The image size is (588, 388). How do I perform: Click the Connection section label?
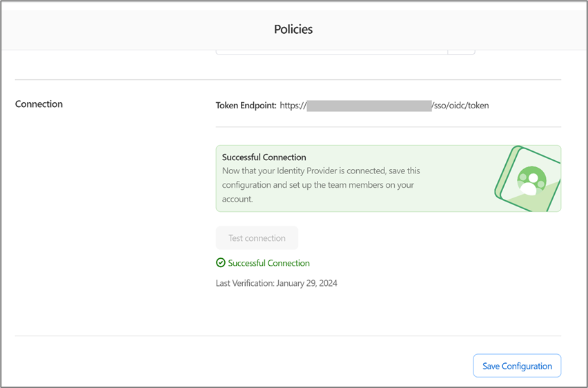[x=39, y=104]
